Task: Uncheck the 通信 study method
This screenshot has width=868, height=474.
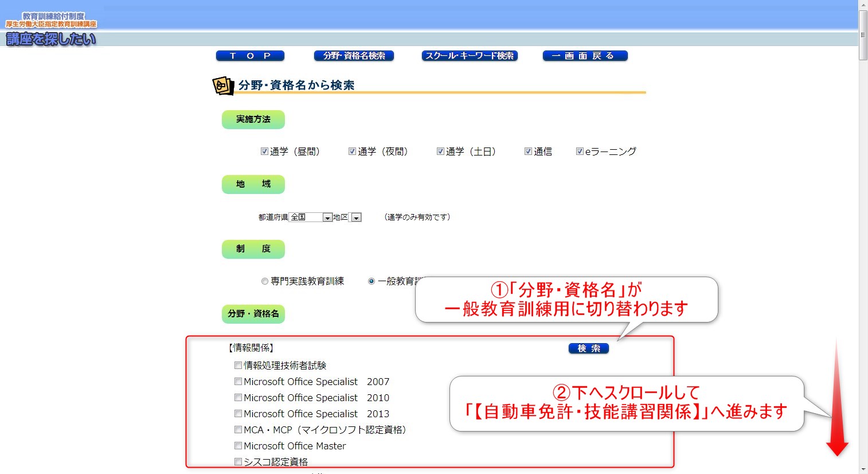Action: point(528,151)
